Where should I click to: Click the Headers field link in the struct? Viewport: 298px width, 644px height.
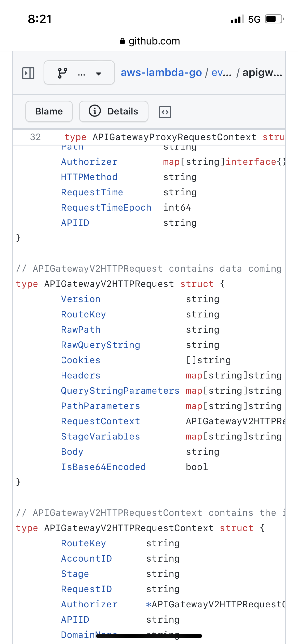point(80,375)
